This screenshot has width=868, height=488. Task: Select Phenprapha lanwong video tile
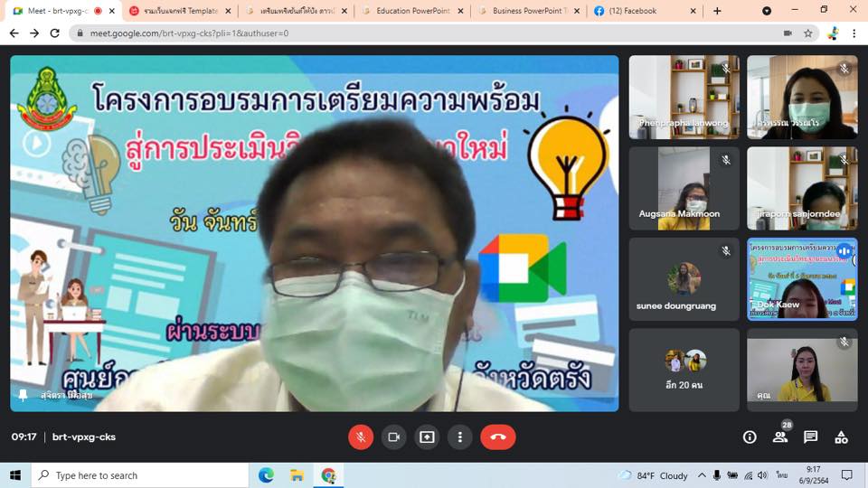[x=684, y=97]
